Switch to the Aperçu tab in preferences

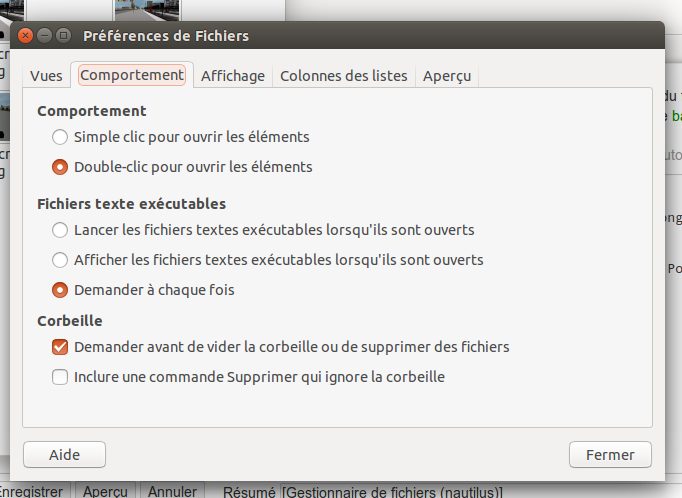(x=446, y=76)
